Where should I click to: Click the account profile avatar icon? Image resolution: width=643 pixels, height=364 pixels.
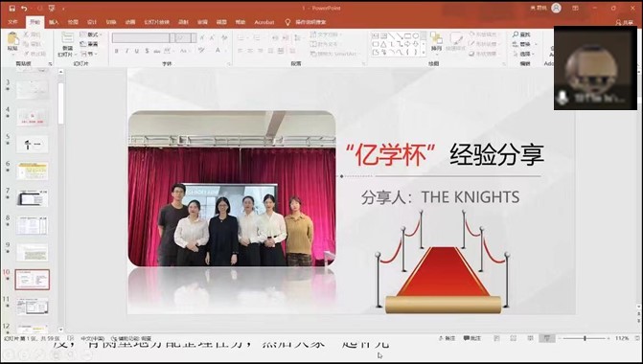point(556,8)
